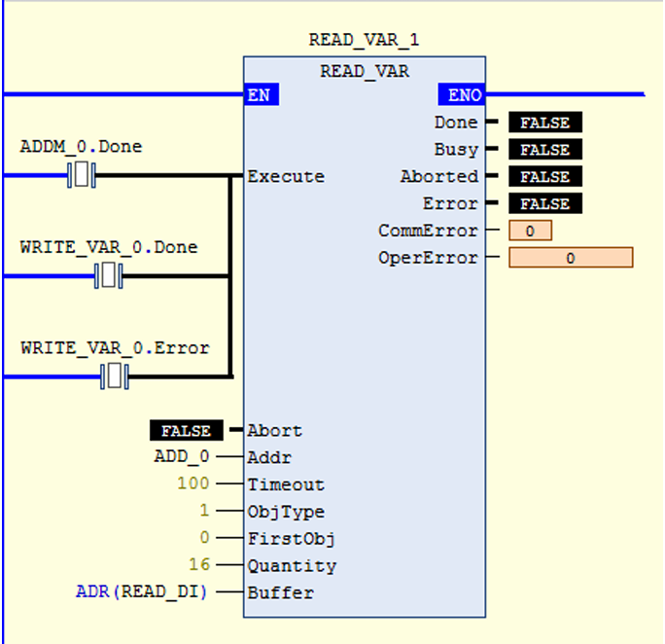The width and height of the screenshot is (665, 644).
Task: Click the Error output FALSE indicator
Action: [x=544, y=204]
